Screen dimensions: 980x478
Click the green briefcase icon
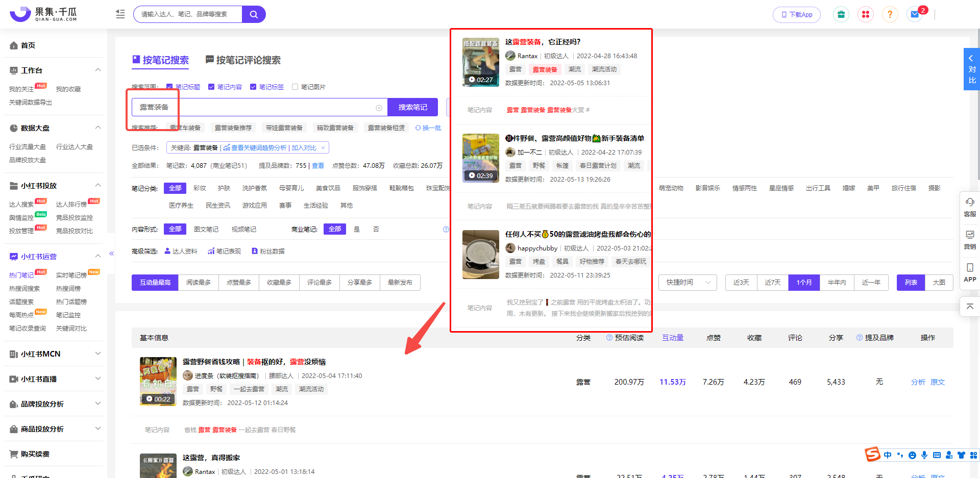point(841,14)
